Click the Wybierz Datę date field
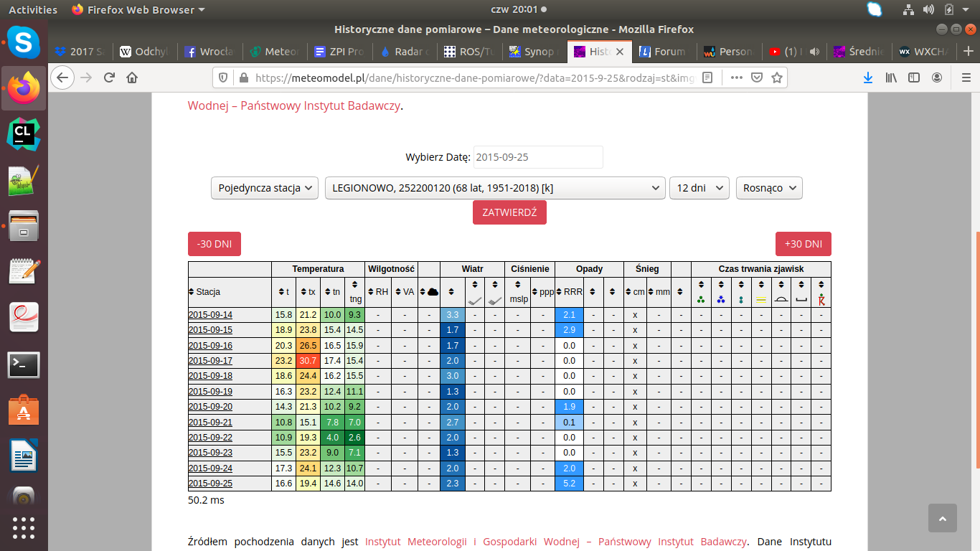Viewport: 980px width, 551px height. [x=538, y=157]
